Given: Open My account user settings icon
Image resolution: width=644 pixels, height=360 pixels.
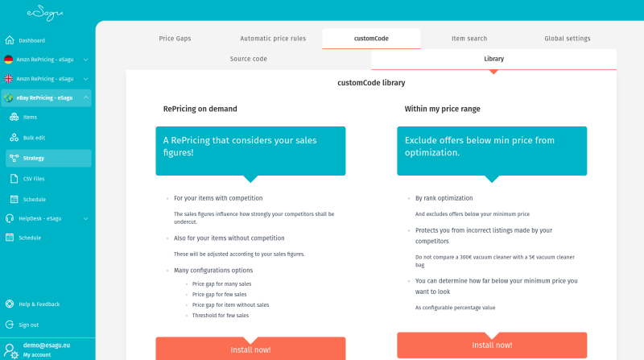Looking at the screenshot, I should tap(10, 351).
